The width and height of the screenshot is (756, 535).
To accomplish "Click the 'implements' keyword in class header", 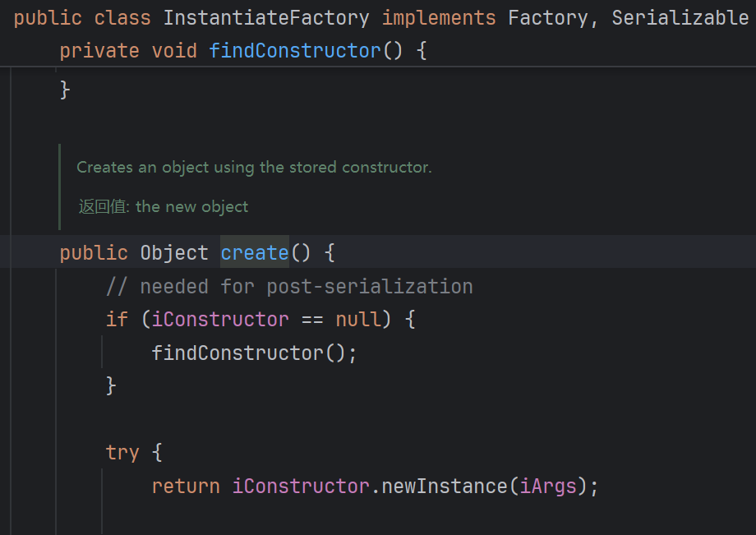I will (439, 17).
